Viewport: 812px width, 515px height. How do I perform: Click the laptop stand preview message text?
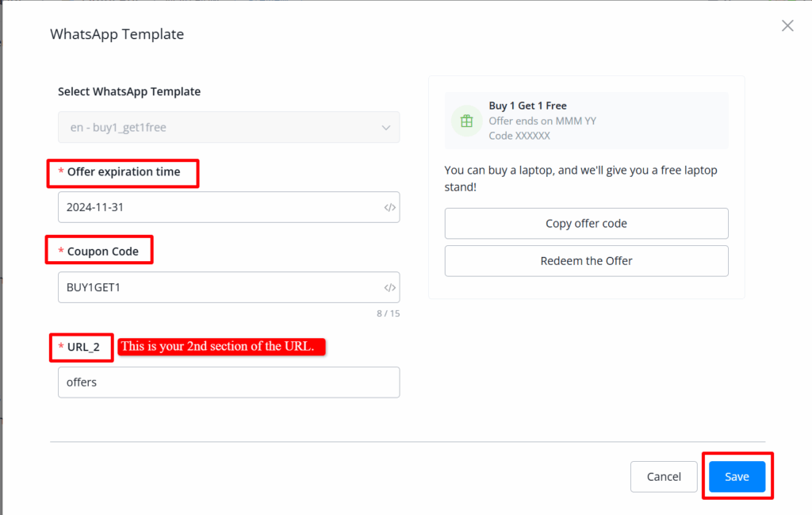580,178
